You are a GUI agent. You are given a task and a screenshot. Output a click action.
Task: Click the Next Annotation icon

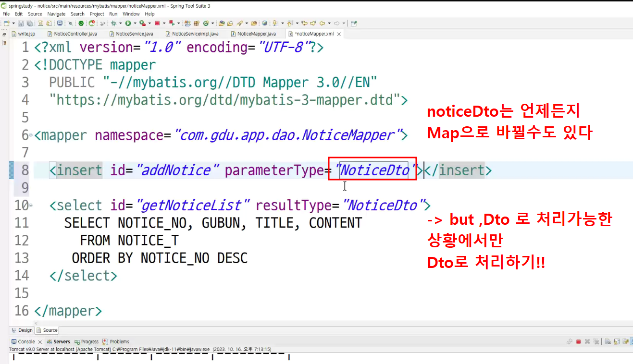[x=275, y=23]
